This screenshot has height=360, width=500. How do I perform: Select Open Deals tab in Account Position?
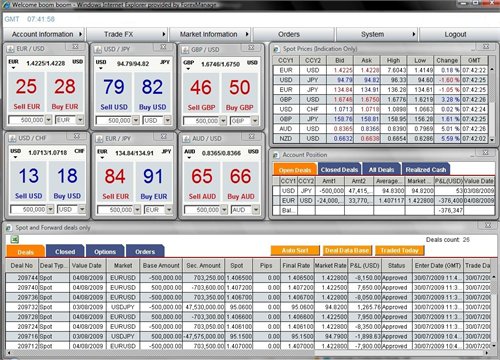pos(295,170)
